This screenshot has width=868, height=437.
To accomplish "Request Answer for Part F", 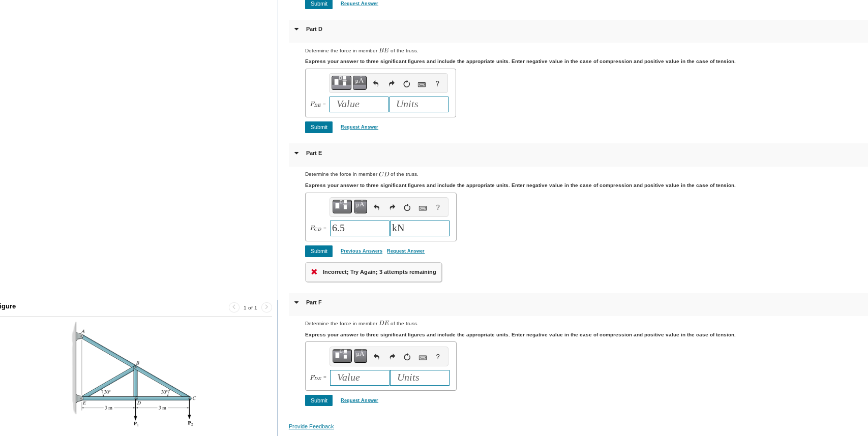I will click(x=360, y=400).
